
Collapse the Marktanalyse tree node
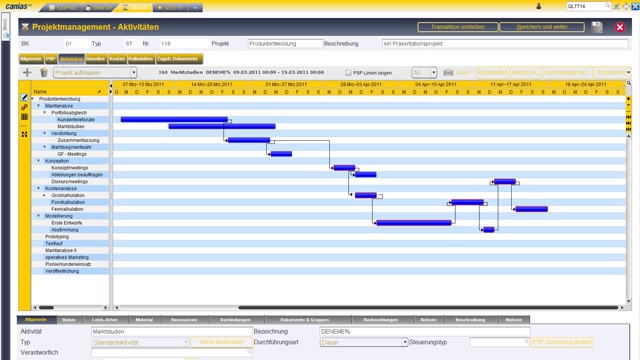(39, 106)
